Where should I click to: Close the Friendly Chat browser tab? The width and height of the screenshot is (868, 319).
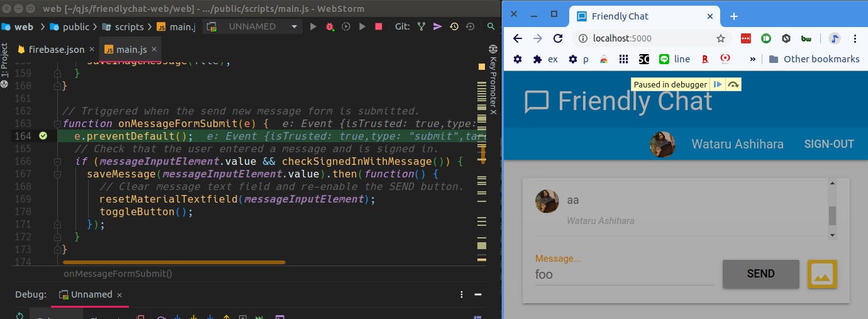coord(710,16)
